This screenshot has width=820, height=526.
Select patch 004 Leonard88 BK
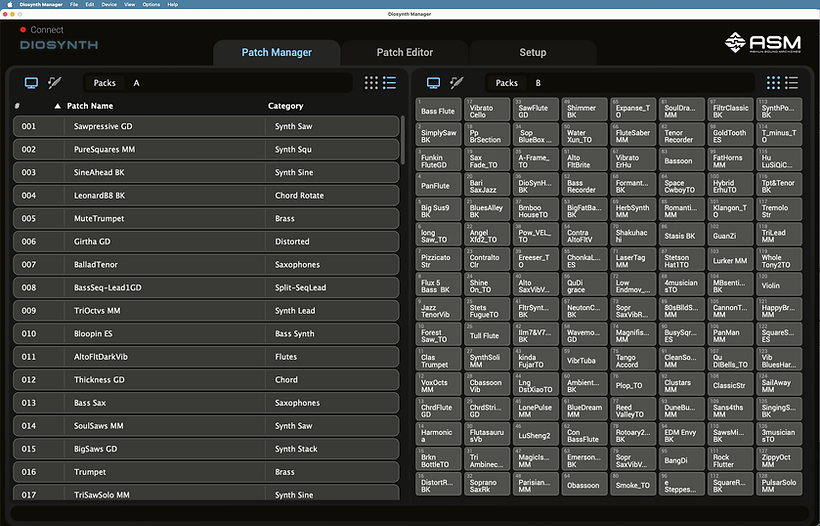tap(206, 196)
